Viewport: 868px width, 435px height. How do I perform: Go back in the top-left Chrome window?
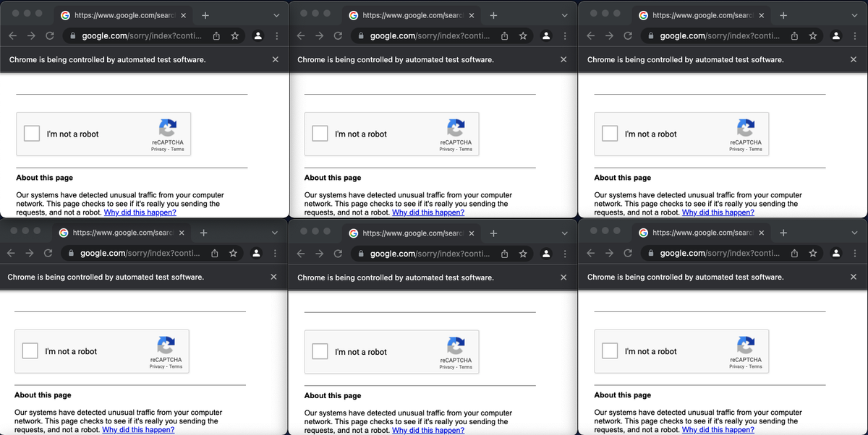pyautogui.click(x=12, y=35)
